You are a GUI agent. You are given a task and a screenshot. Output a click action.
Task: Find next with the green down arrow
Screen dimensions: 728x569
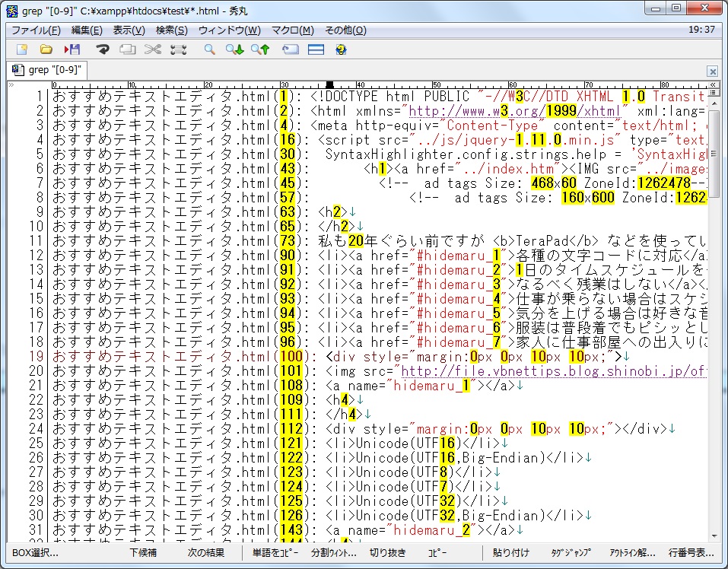[234, 49]
